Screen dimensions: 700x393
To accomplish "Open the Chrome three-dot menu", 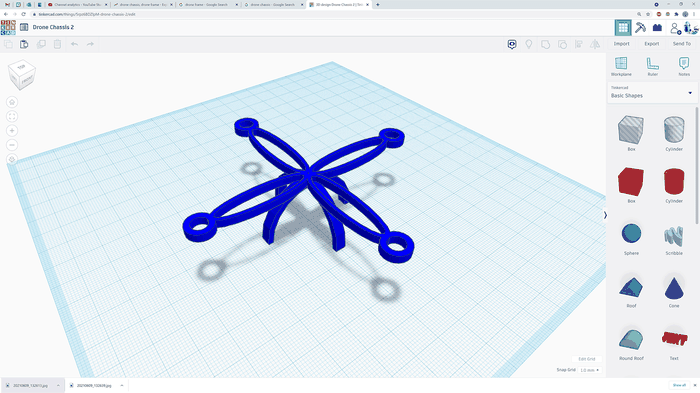I will coord(694,14).
